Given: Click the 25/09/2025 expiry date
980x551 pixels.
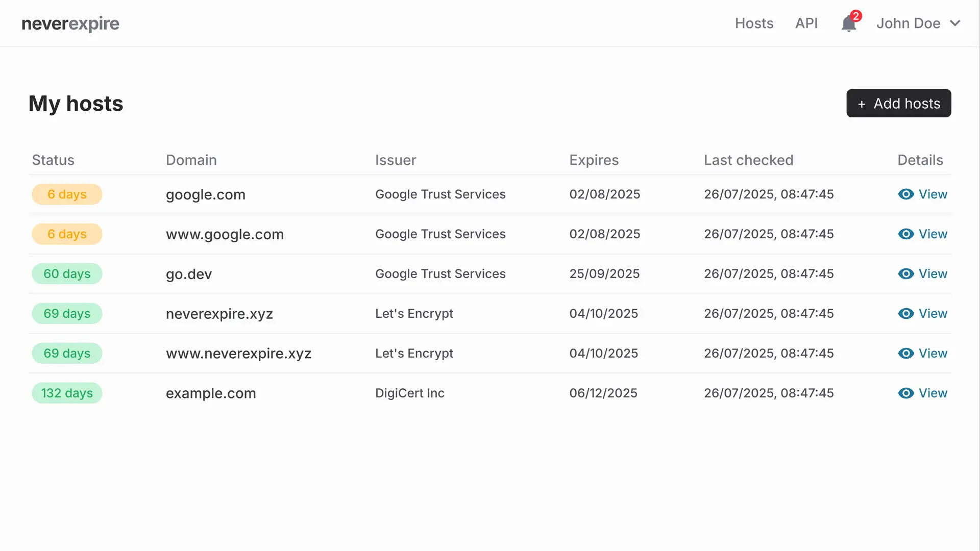Looking at the screenshot, I should point(604,274).
